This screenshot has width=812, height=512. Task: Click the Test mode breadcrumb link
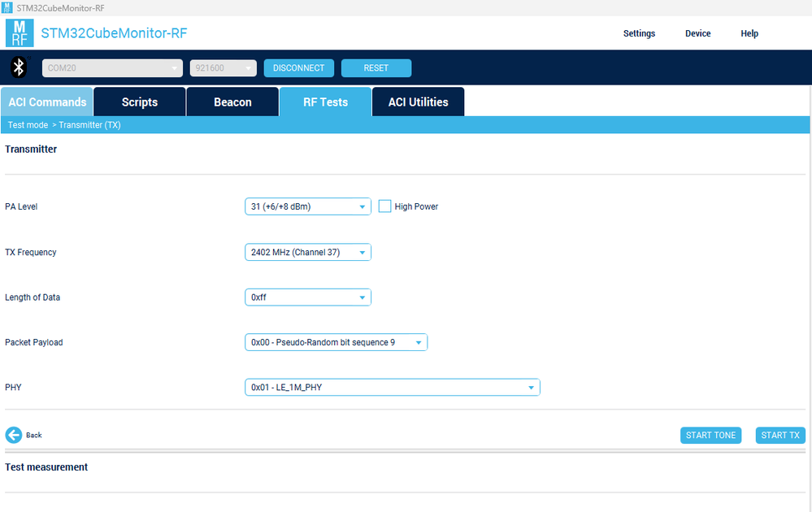point(28,125)
